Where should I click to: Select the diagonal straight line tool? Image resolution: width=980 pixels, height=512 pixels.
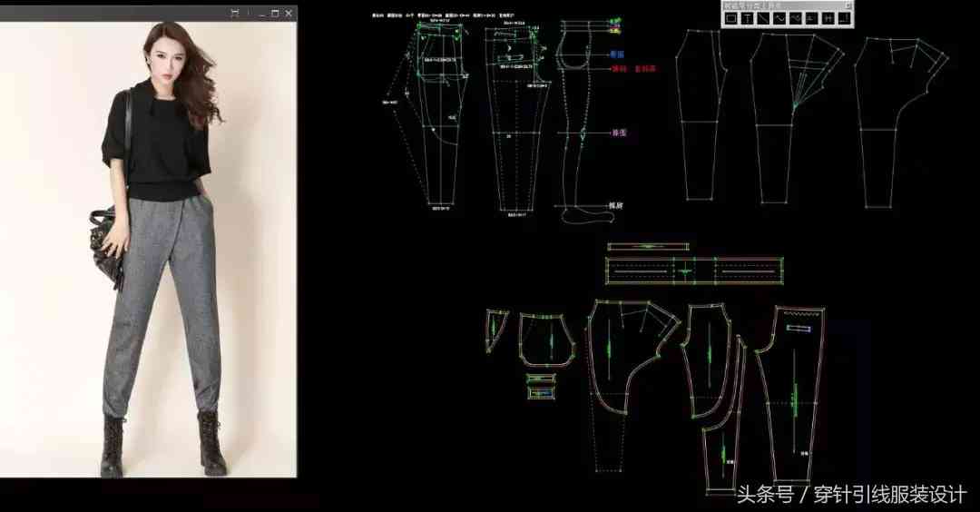(763, 18)
